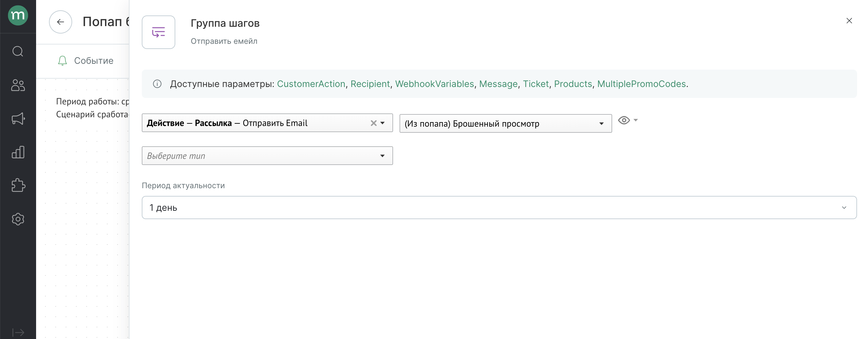Image resolution: width=868 pixels, height=339 pixels.
Task: Open MultiplePromoCodes parameter link
Action: pos(641,84)
